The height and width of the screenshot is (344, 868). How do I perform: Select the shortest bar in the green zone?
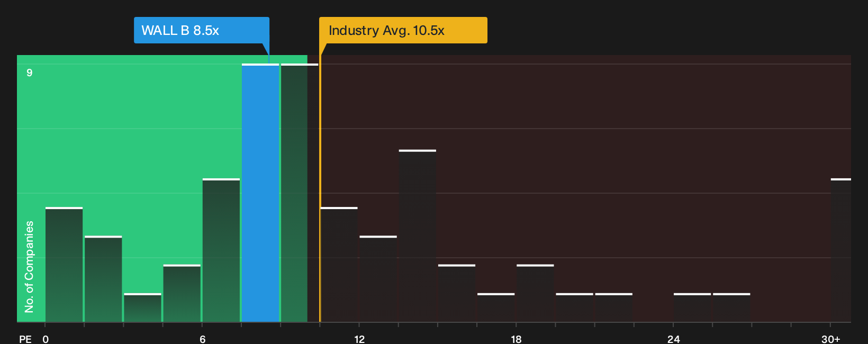(142, 307)
